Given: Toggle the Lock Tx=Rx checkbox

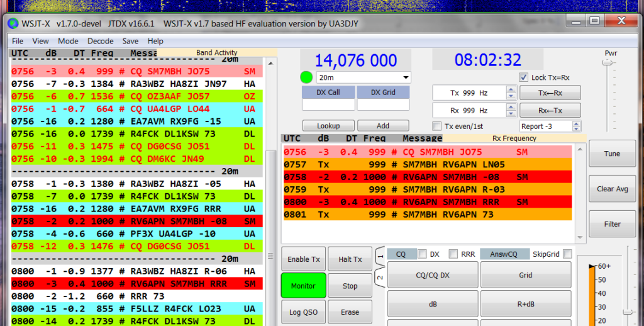Looking at the screenshot, I should click(523, 77).
